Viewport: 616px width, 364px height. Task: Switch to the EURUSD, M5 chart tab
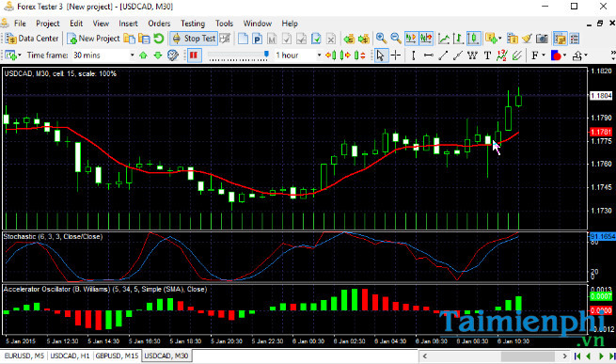coord(24,356)
